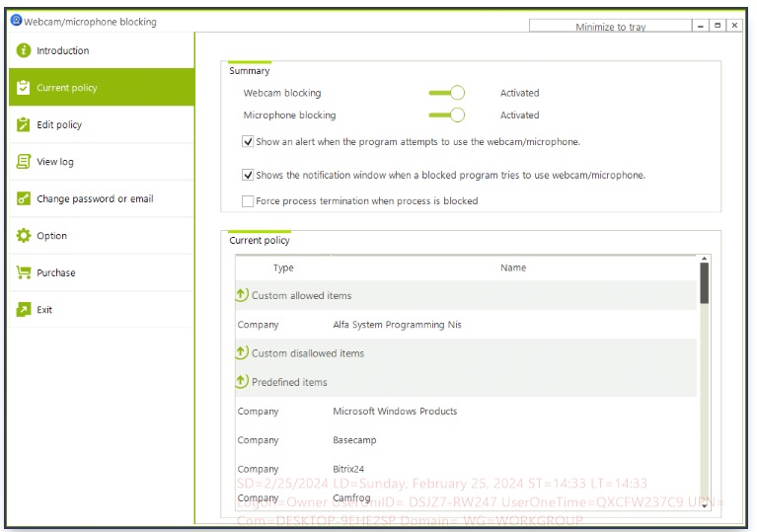Click the key icon for password change
757x532 pixels.
point(24,198)
